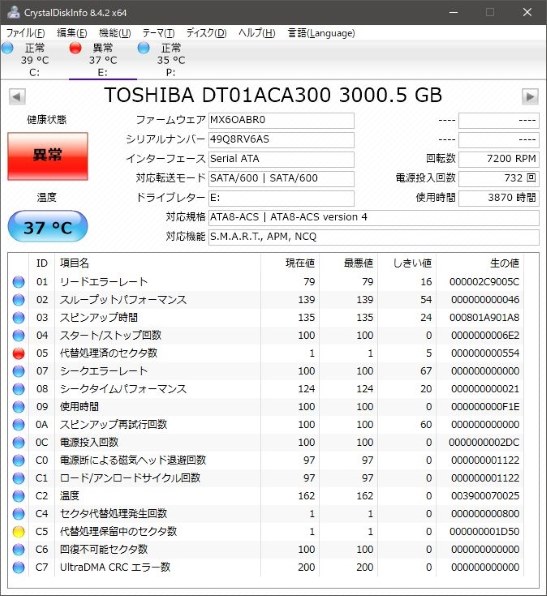Click the 項目名 column header
The width and height of the screenshot is (547, 596).
click(x=75, y=263)
